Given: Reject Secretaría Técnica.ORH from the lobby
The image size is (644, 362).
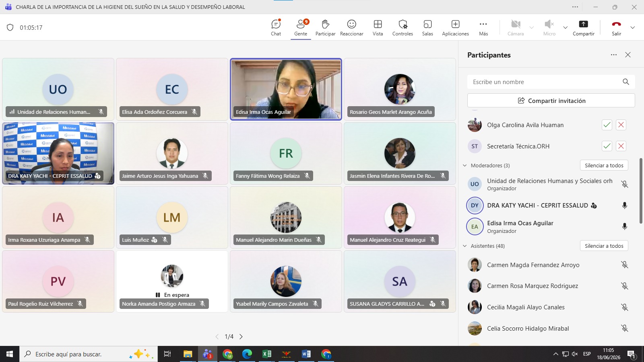Looking at the screenshot, I should click(621, 146).
